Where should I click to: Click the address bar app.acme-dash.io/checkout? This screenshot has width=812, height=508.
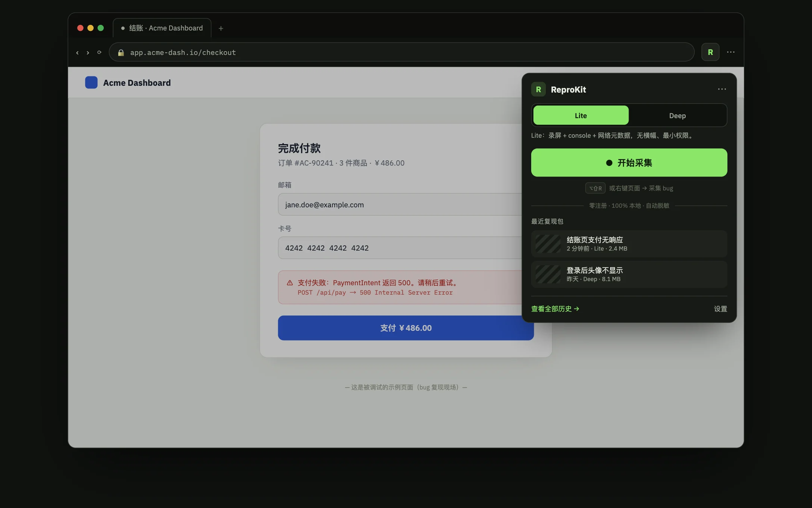401,52
